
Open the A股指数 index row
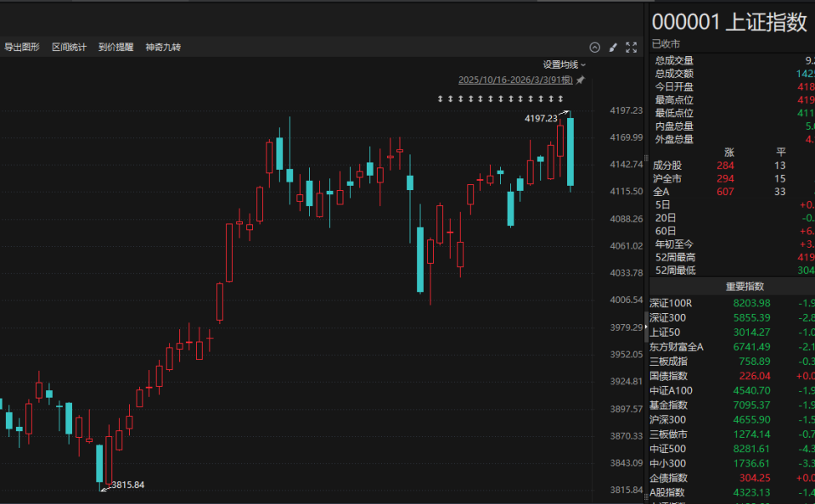pos(733,492)
